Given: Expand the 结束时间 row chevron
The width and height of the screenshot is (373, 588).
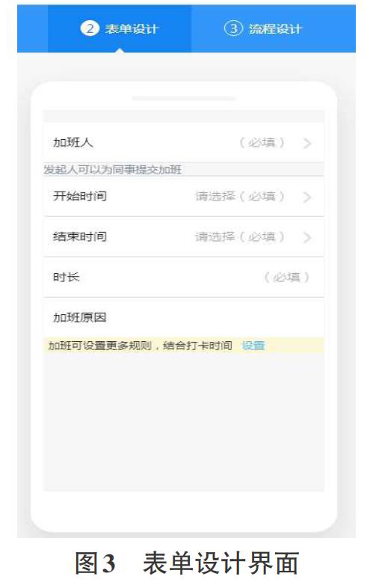Looking at the screenshot, I should 307,237.
